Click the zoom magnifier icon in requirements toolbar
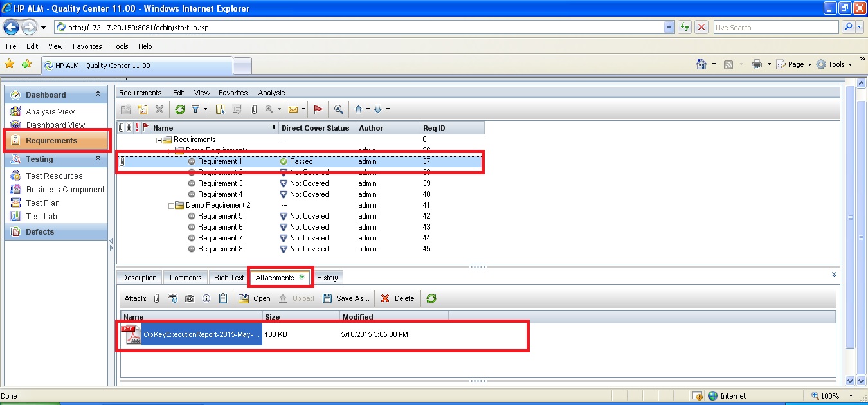This screenshot has width=868, height=405. [269, 109]
